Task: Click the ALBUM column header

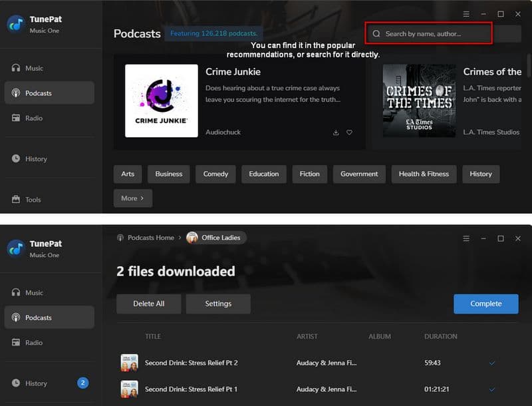Action: (380, 336)
